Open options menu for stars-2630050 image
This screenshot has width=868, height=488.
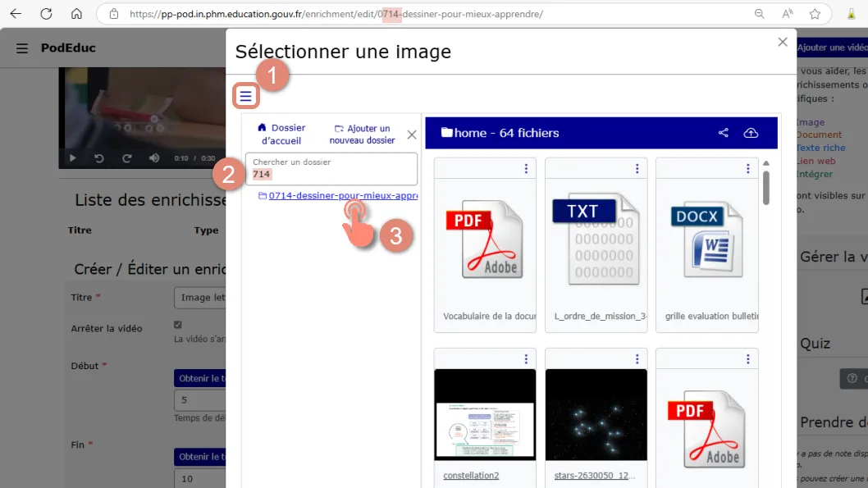point(637,359)
